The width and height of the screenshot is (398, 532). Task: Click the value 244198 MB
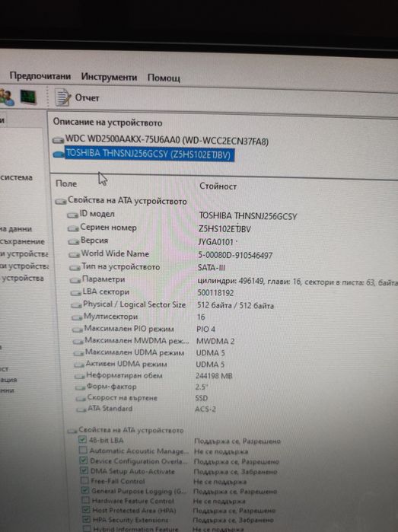(214, 376)
